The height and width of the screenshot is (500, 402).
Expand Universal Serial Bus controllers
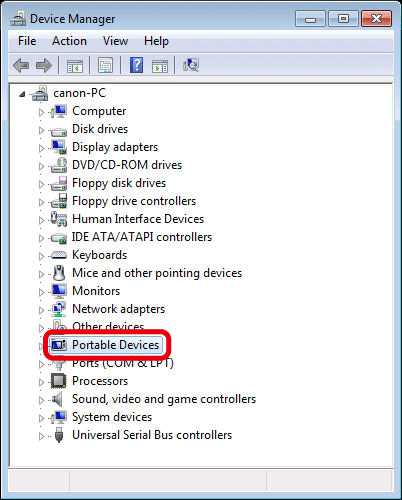(x=41, y=436)
